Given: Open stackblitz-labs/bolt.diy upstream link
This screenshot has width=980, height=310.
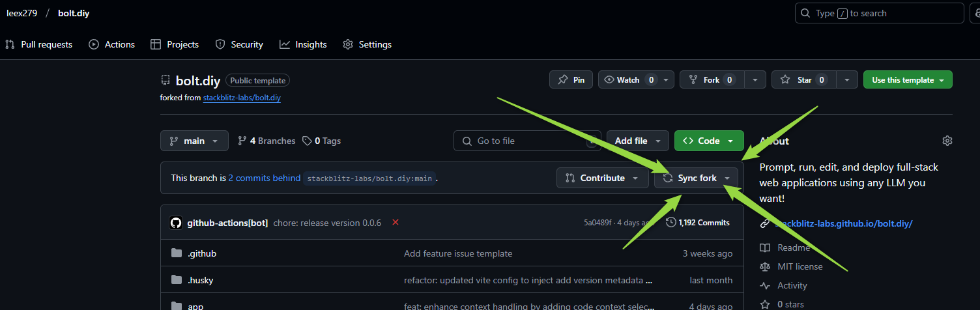Looking at the screenshot, I should click(242, 98).
